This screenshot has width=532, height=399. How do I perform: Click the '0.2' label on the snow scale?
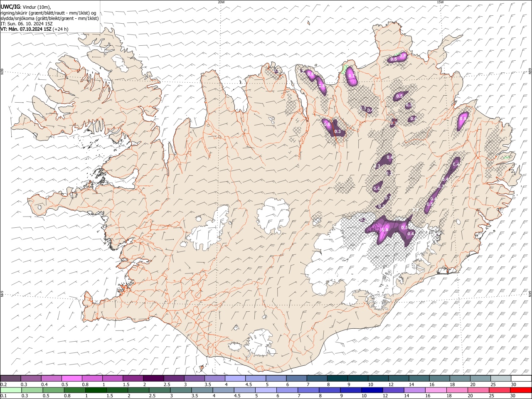point(3,384)
